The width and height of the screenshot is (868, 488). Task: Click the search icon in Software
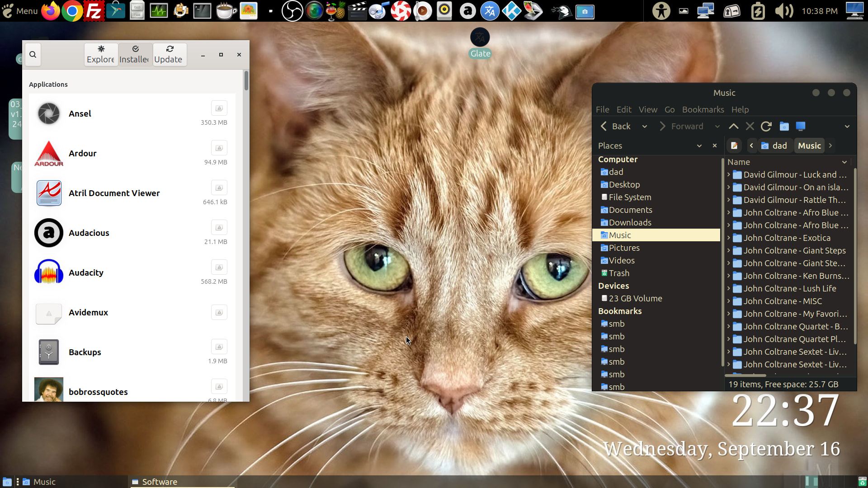(33, 55)
